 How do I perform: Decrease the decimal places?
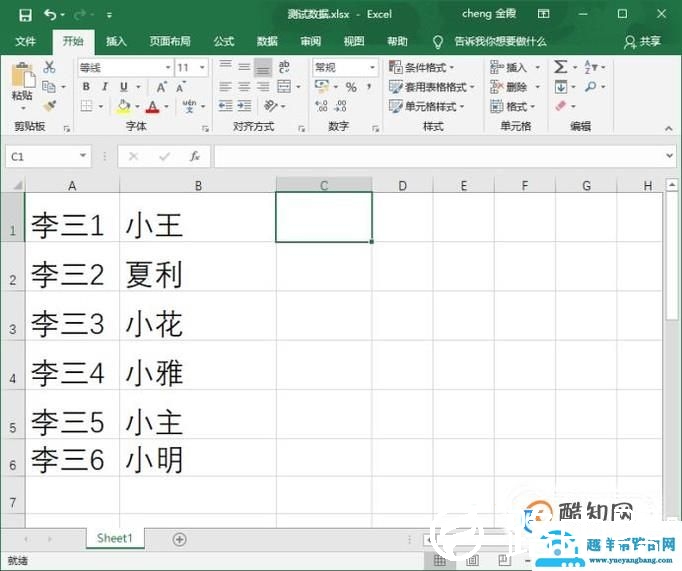[341, 106]
